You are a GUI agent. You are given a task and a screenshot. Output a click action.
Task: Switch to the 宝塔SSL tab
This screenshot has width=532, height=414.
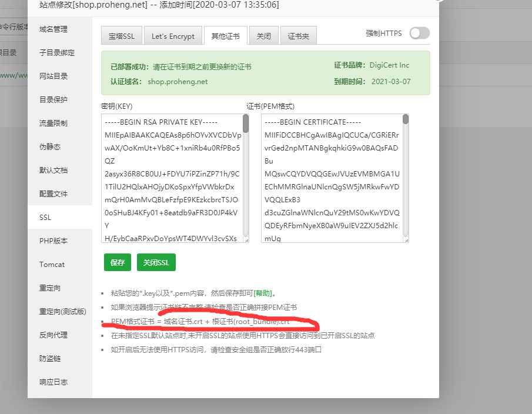pos(121,36)
